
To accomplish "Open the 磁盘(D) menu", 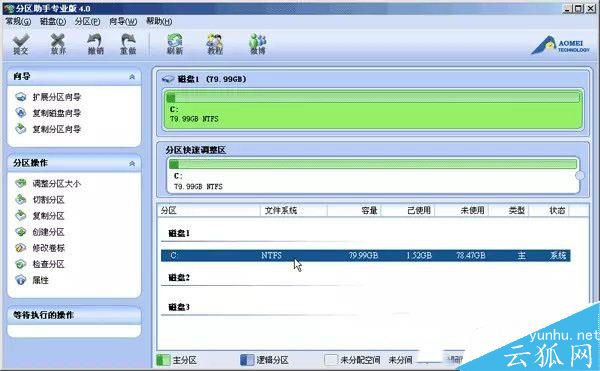I will [53, 21].
